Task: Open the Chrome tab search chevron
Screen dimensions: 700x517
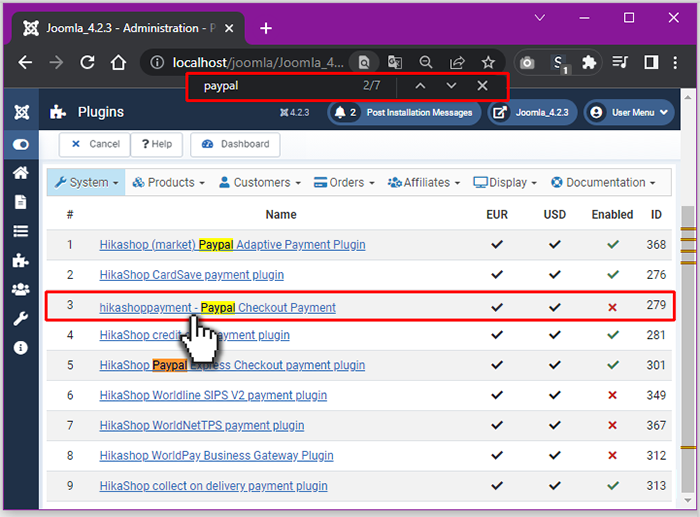Action: click(x=540, y=18)
